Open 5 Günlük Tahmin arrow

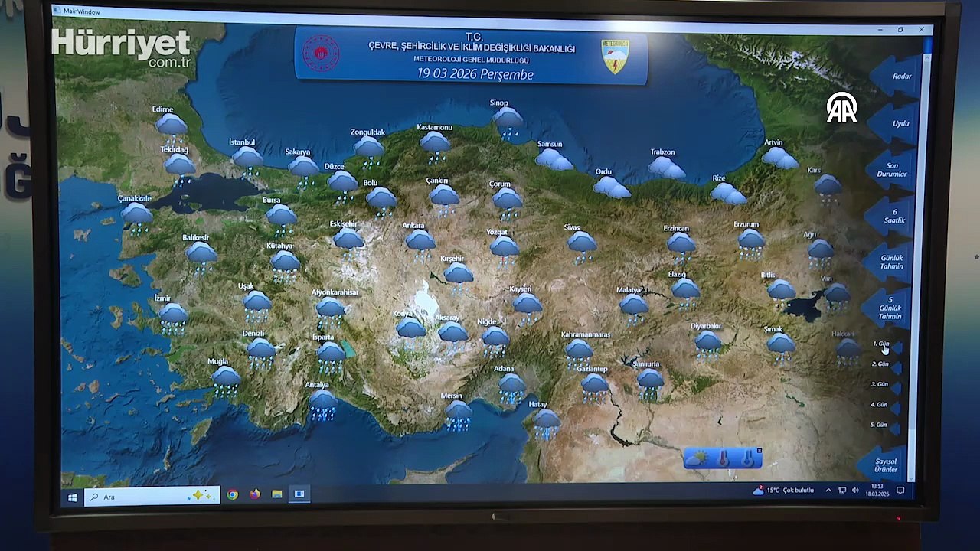[887, 308]
